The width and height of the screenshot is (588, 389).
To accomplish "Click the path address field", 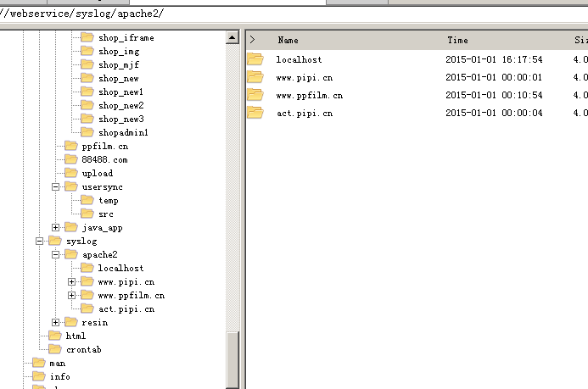I will click(294, 14).
